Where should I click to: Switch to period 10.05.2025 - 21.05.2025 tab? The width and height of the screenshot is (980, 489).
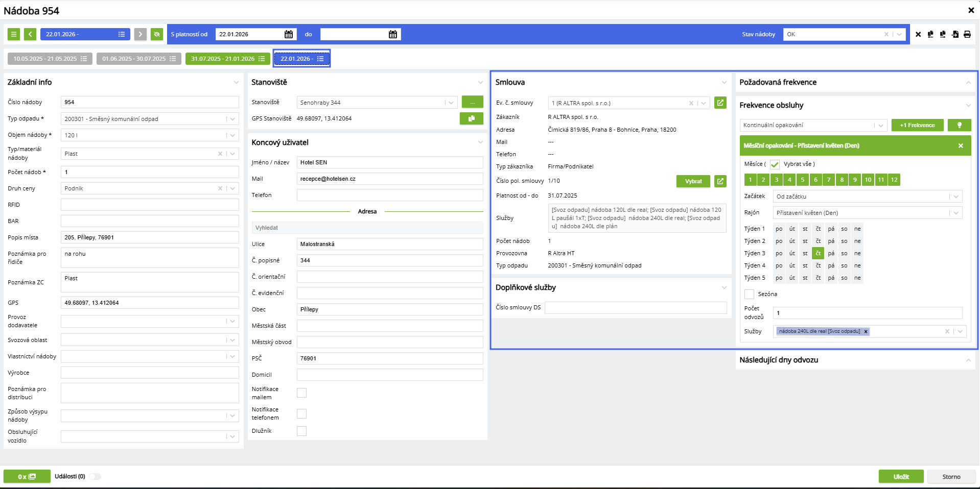[50, 59]
